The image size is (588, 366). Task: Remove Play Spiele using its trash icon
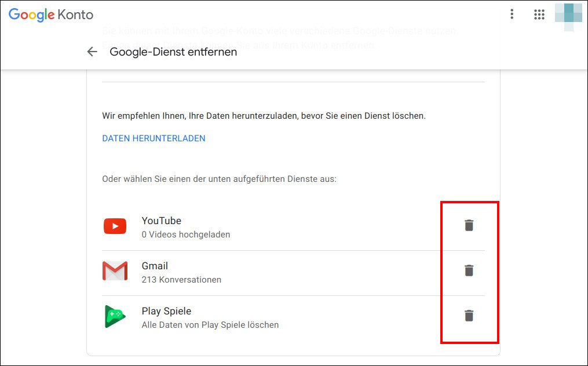469,316
